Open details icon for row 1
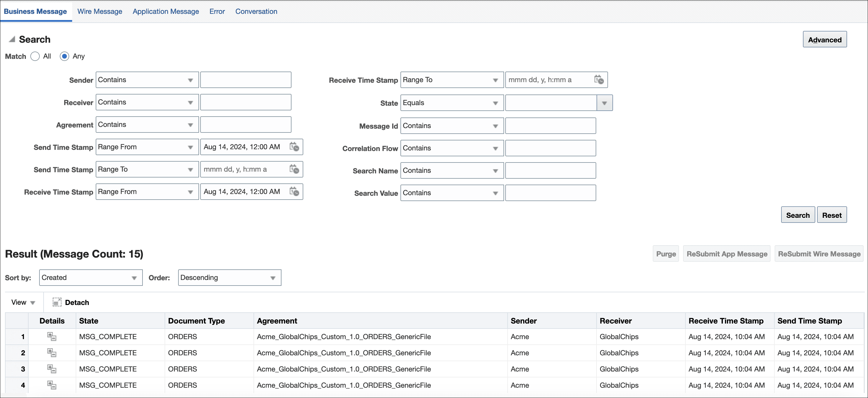 pyautogui.click(x=52, y=336)
